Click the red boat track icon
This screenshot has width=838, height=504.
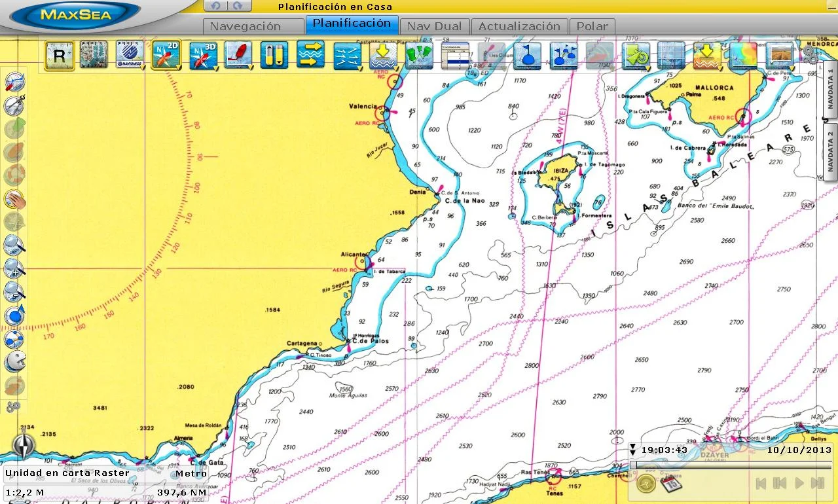pos(238,55)
